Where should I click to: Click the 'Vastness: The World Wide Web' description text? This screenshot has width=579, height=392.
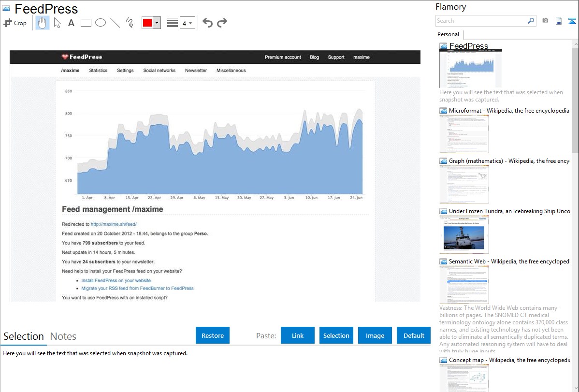point(504,329)
